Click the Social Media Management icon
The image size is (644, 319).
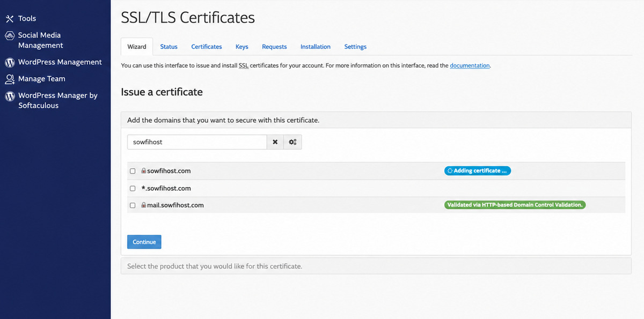[x=9, y=35]
